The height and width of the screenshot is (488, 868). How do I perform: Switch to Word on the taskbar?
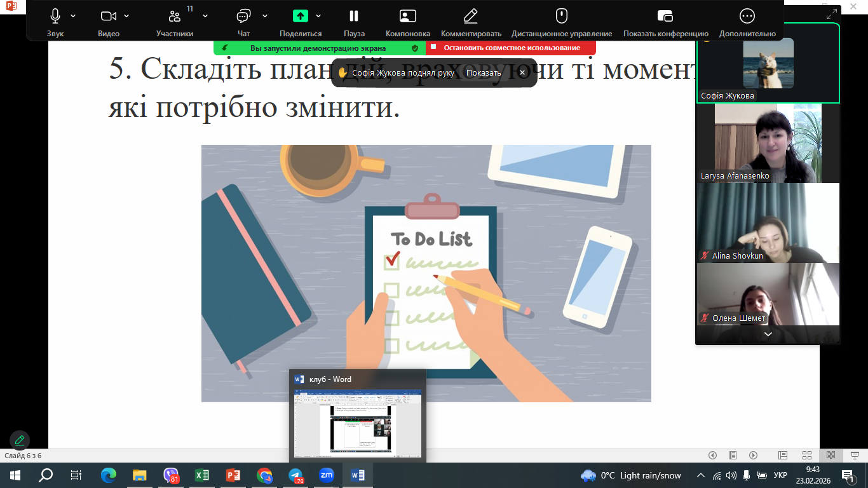click(x=358, y=475)
